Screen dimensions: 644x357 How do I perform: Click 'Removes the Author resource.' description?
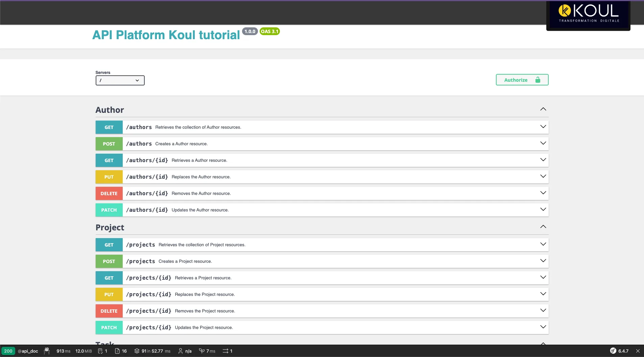point(201,194)
